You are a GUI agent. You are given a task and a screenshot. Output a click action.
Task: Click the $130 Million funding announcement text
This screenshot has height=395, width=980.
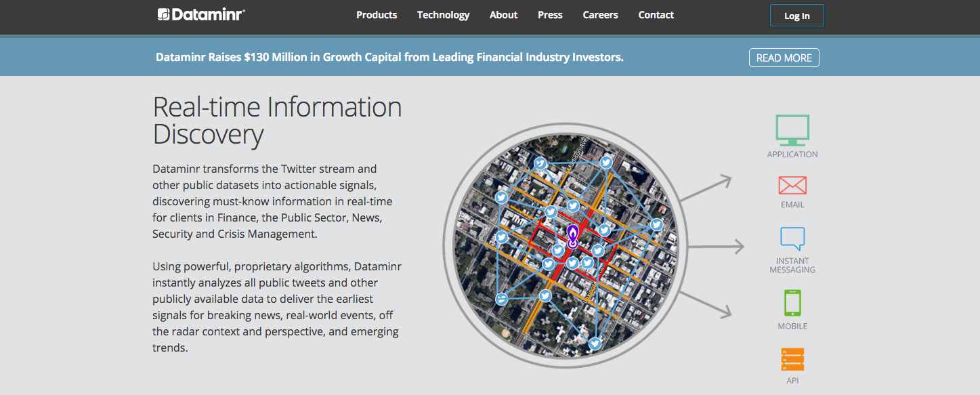[389, 58]
